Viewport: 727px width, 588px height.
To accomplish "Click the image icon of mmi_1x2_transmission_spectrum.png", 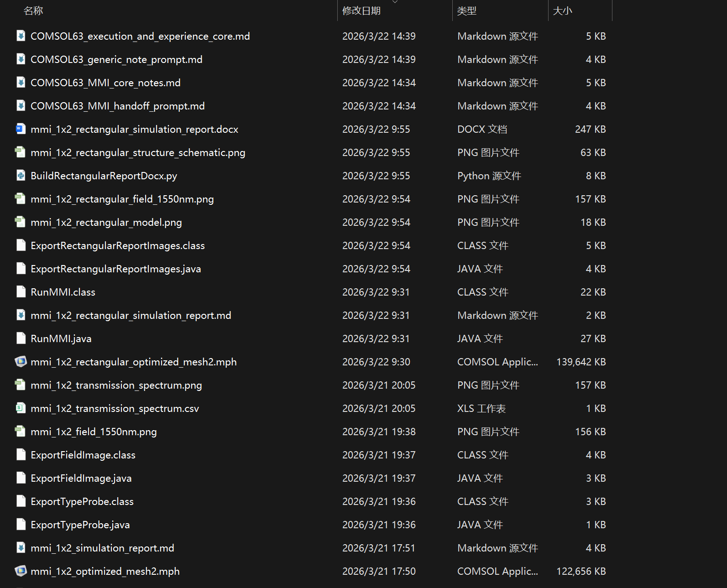I will click(x=21, y=385).
